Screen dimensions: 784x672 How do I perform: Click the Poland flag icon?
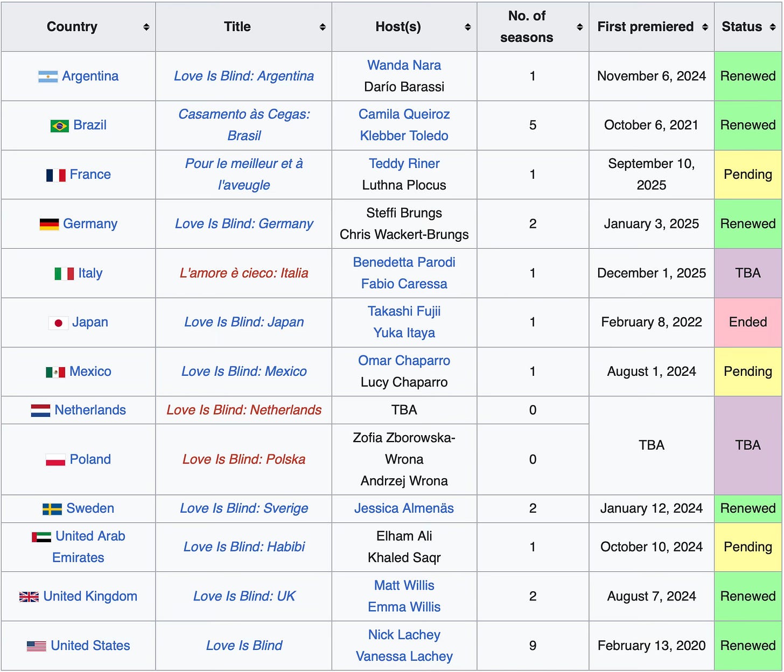(56, 460)
